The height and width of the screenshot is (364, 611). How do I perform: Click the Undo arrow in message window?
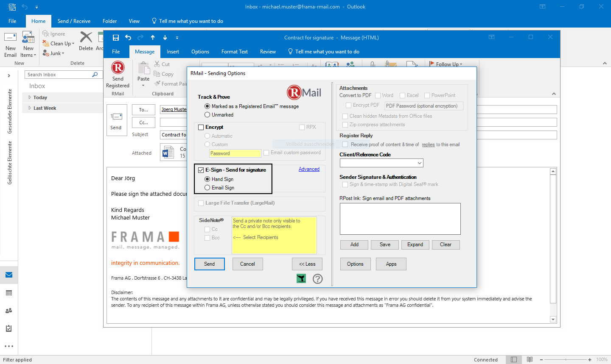coord(128,37)
